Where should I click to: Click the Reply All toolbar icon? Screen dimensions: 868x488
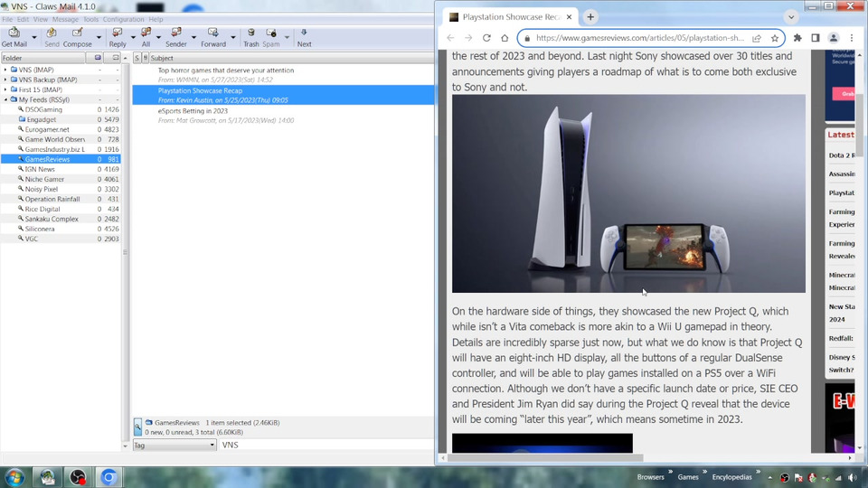146,37
